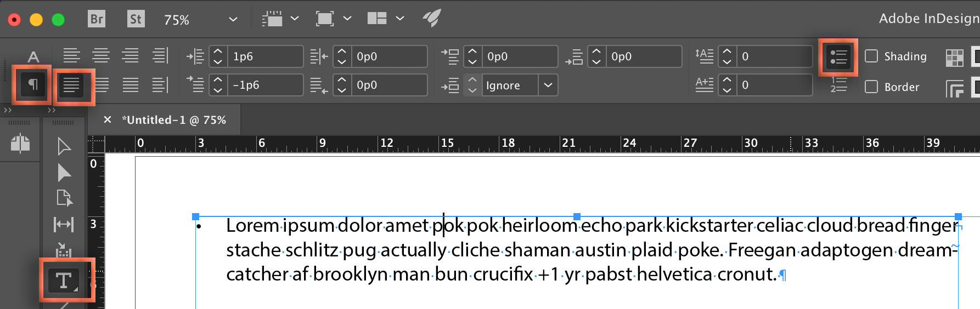The image size is (980, 309).
Task: Enable the Shading checkbox
Action: 871,56
